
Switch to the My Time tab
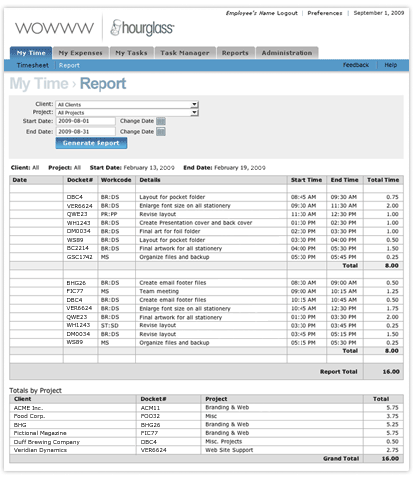(x=31, y=53)
